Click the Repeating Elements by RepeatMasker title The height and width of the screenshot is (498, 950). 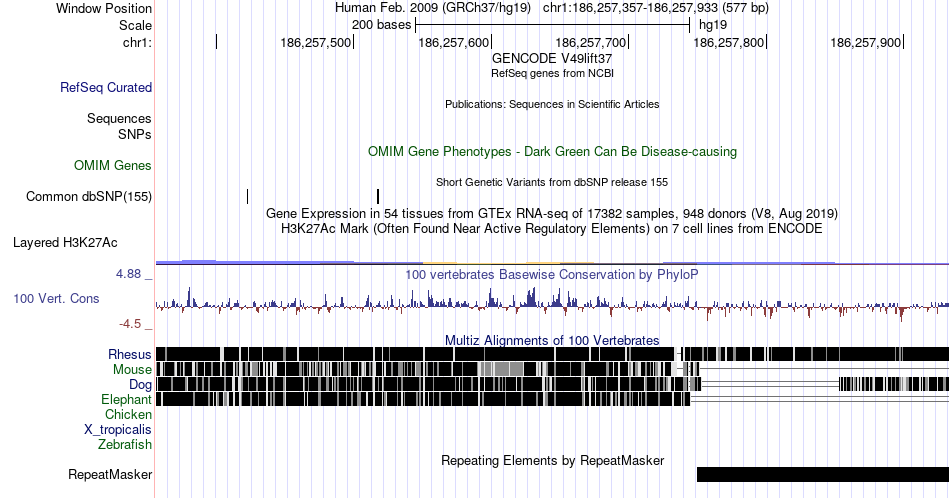coord(552,460)
